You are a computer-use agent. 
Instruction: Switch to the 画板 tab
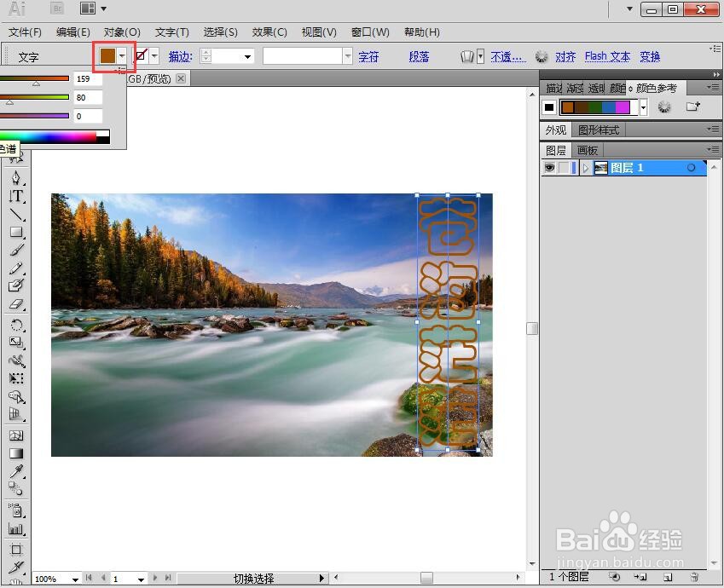click(588, 151)
